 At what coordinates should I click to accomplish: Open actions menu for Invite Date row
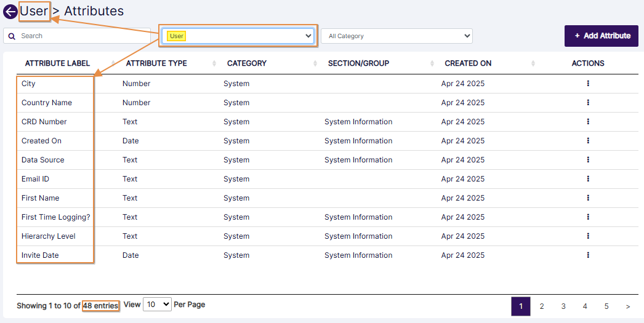coord(588,255)
